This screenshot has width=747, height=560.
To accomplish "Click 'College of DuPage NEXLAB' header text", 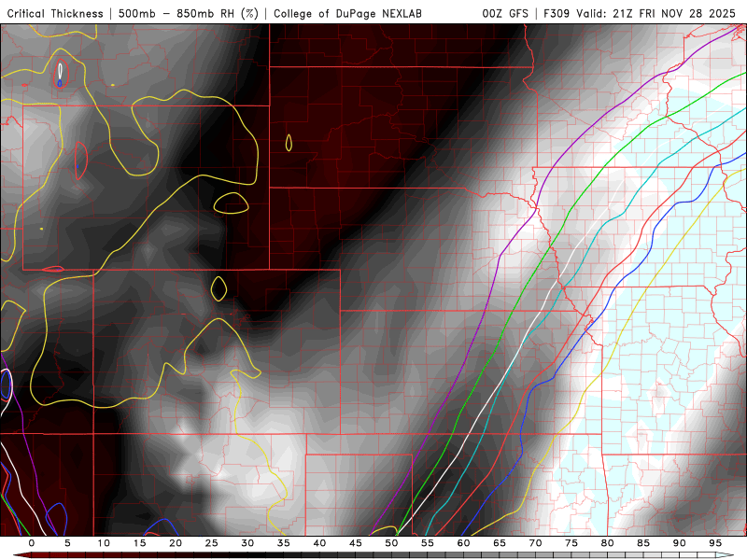I will pyautogui.click(x=347, y=13).
